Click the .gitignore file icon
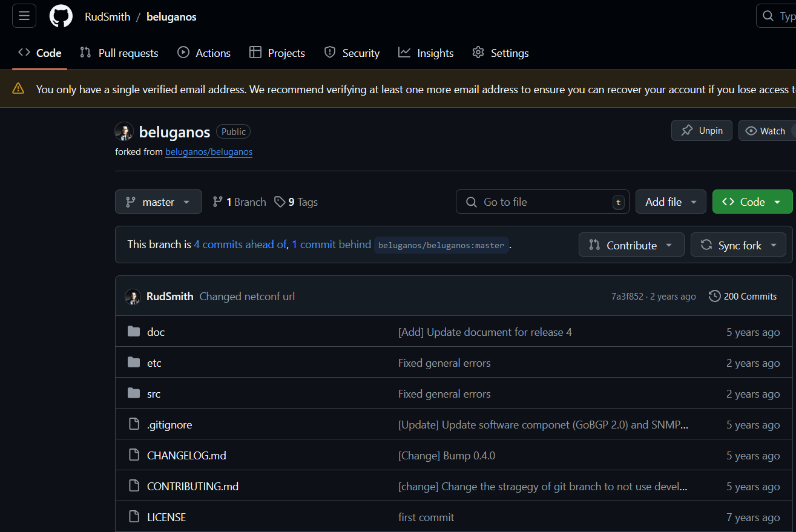796x532 pixels. pos(134,424)
